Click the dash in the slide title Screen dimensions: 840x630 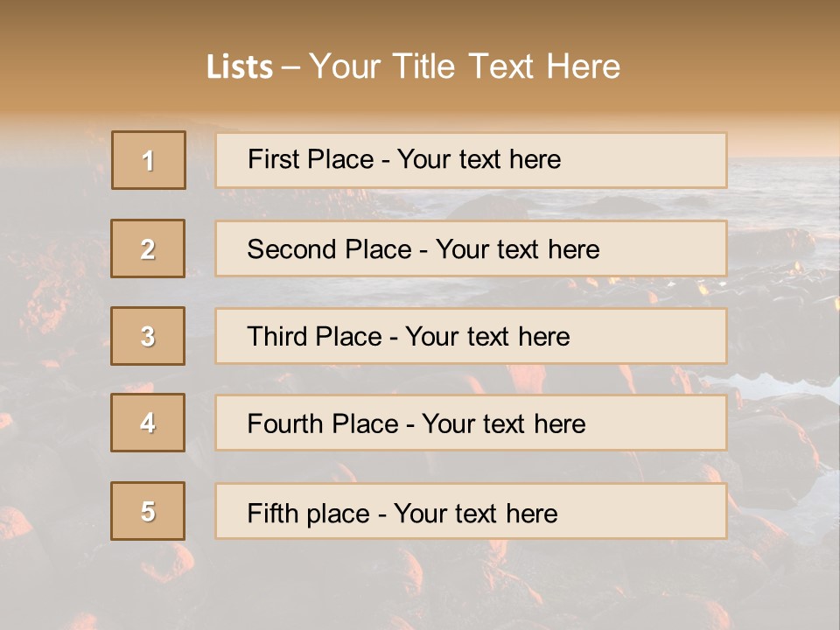tap(291, 67)
